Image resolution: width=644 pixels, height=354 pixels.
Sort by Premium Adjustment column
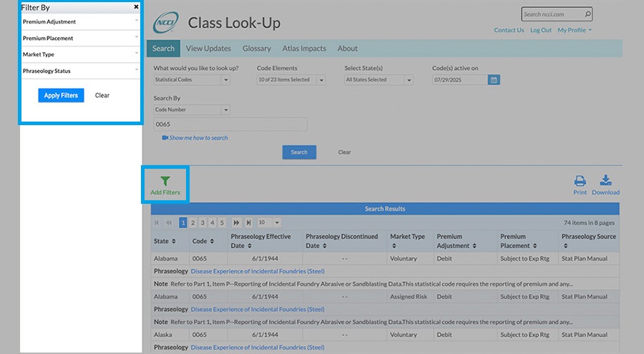pyautogui.click(x=474, y=246)
